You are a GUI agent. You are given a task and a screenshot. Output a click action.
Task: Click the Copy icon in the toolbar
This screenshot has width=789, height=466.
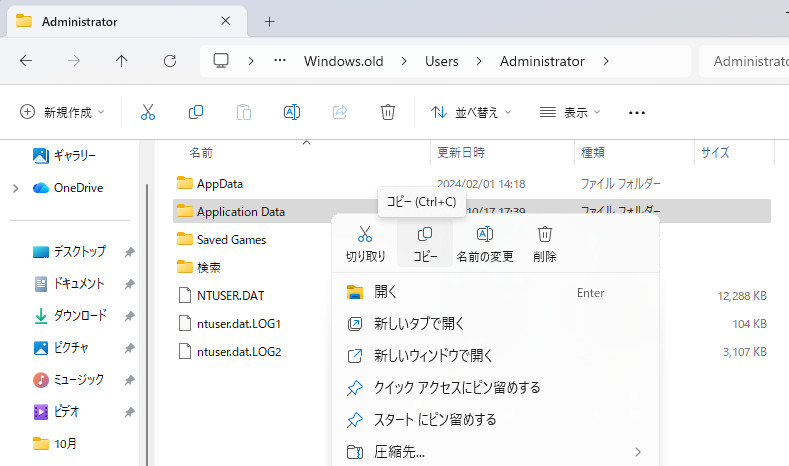click(x=196, y=112)
